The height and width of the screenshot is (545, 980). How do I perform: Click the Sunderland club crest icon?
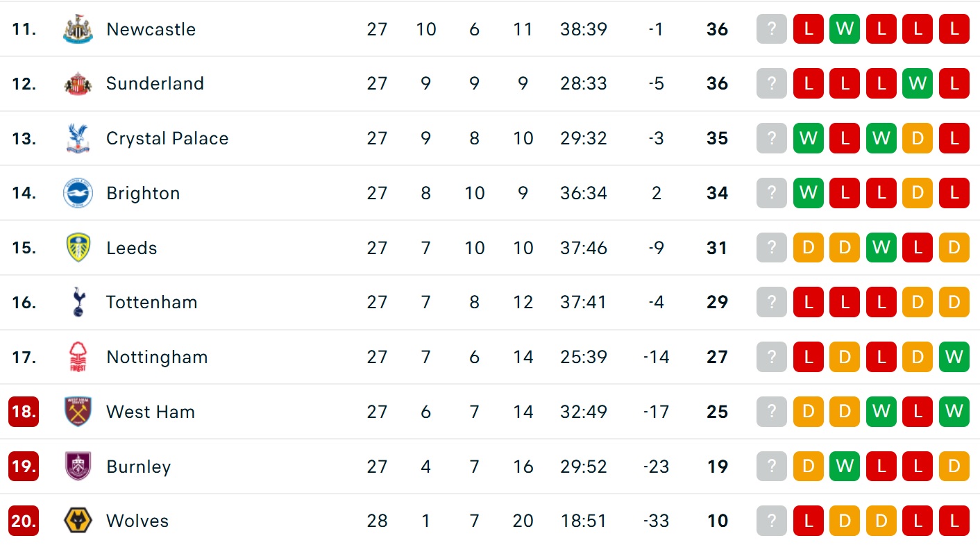78,84
